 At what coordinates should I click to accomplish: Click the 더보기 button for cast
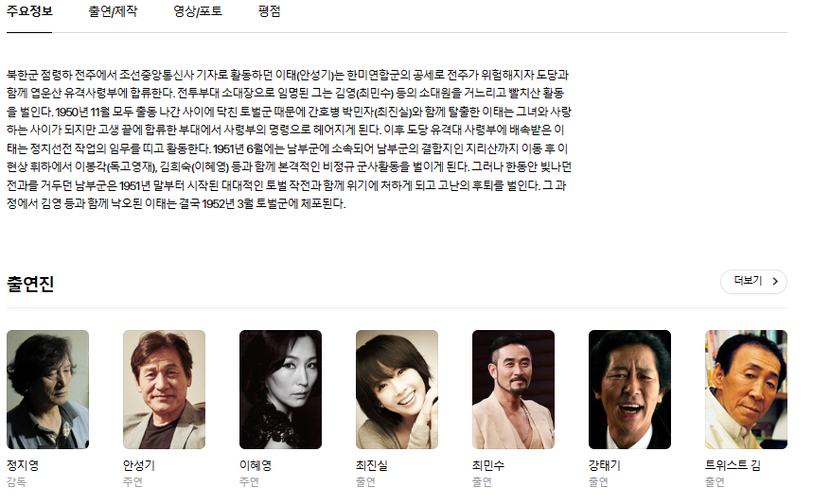753,281
